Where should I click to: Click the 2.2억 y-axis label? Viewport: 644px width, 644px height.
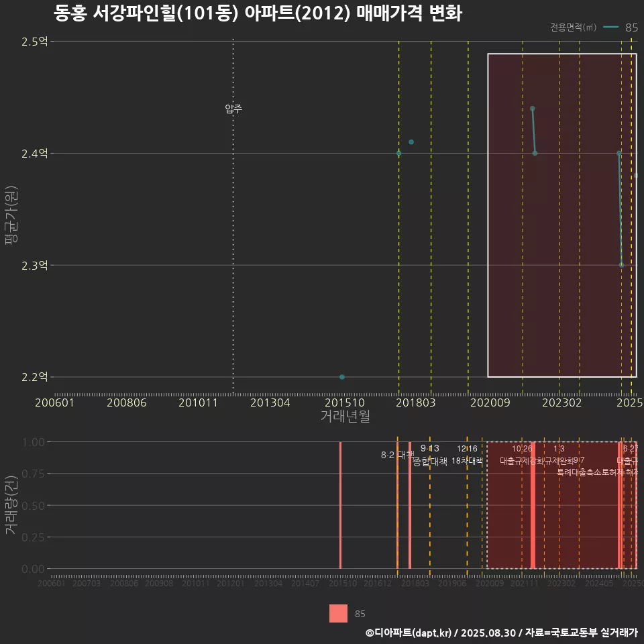tap(35, 377)
